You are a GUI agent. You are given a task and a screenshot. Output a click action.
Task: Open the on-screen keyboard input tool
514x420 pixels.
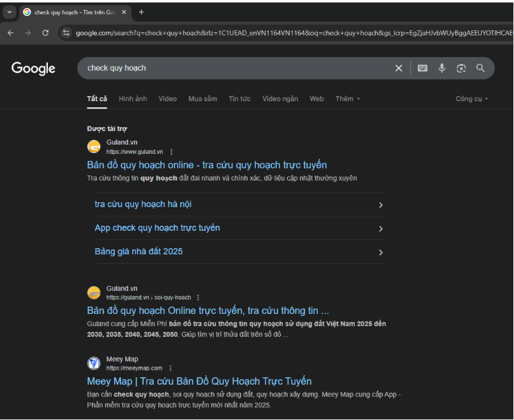tap(423, 68)
